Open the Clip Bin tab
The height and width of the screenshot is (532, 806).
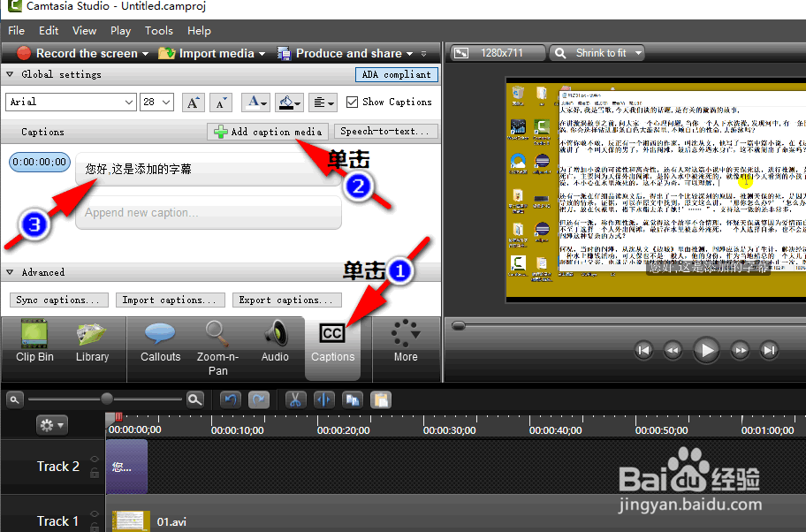tap(34, 342)
